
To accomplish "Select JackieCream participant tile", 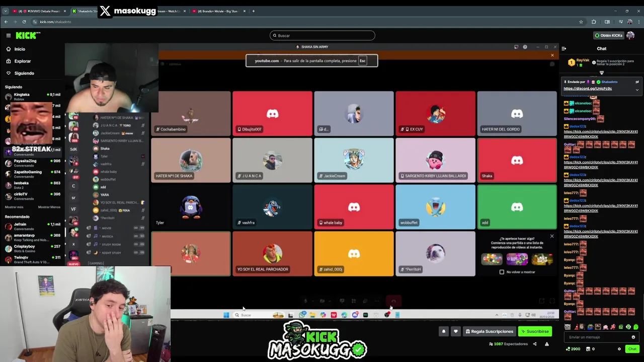I will (354, 160).
